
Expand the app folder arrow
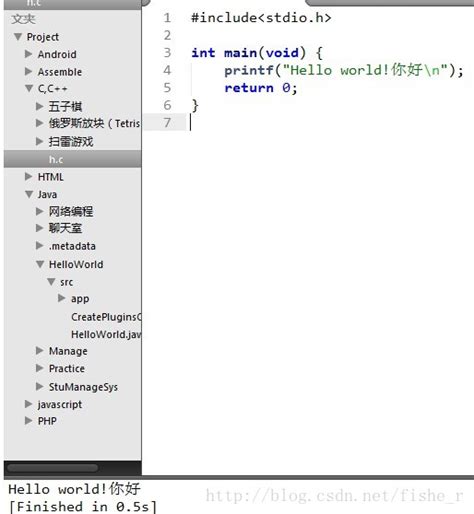(x=62, y=298)
